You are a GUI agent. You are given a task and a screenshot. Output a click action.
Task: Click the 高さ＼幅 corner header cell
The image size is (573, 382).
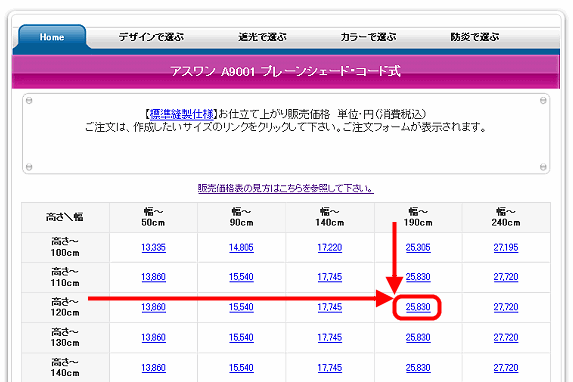coord(65,217)
